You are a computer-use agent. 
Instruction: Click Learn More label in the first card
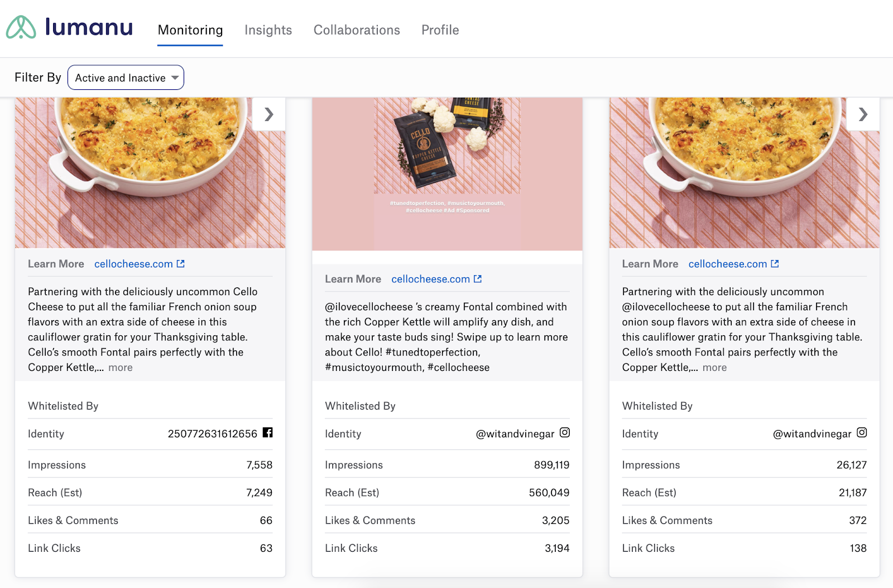56,264
